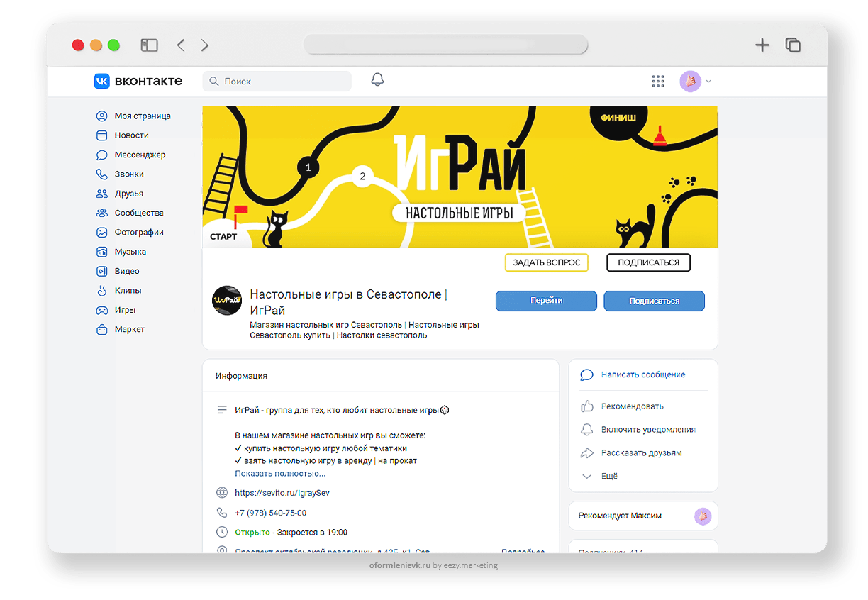Viewport: 868px width, 600px height.
Task: Toggle the browser sidebar icon
Action: coord(149,45)
